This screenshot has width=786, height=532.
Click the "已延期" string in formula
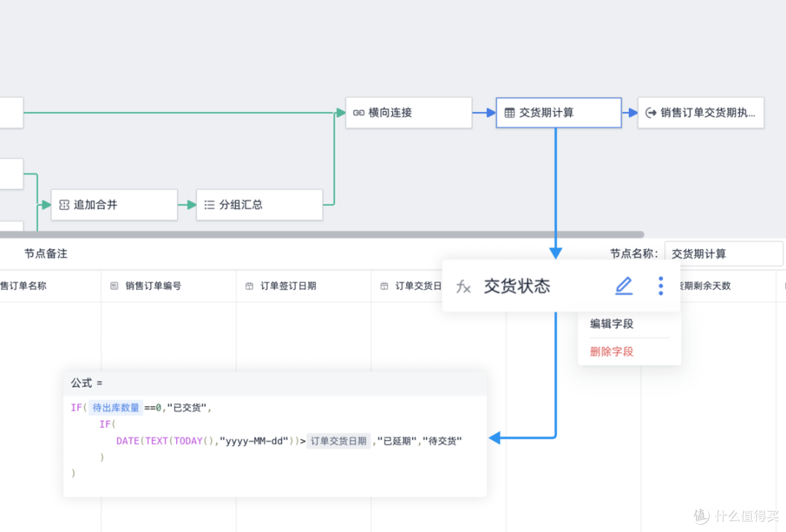[397, 441]
